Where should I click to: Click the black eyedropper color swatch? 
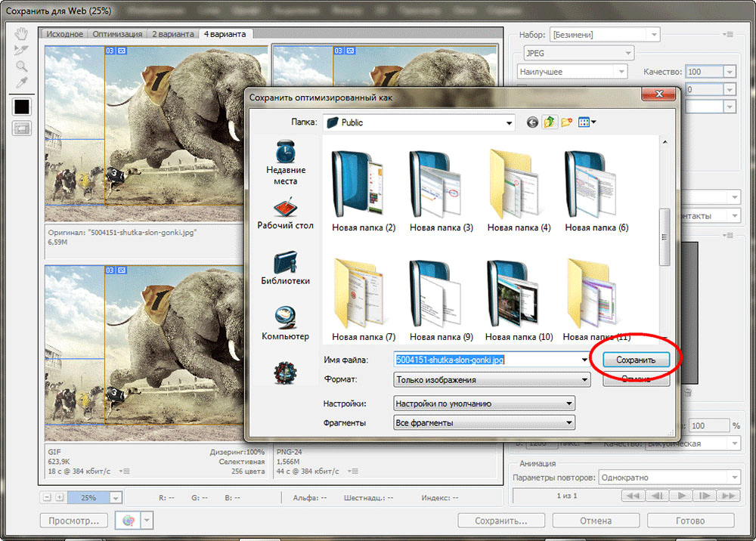coord(21,107)
